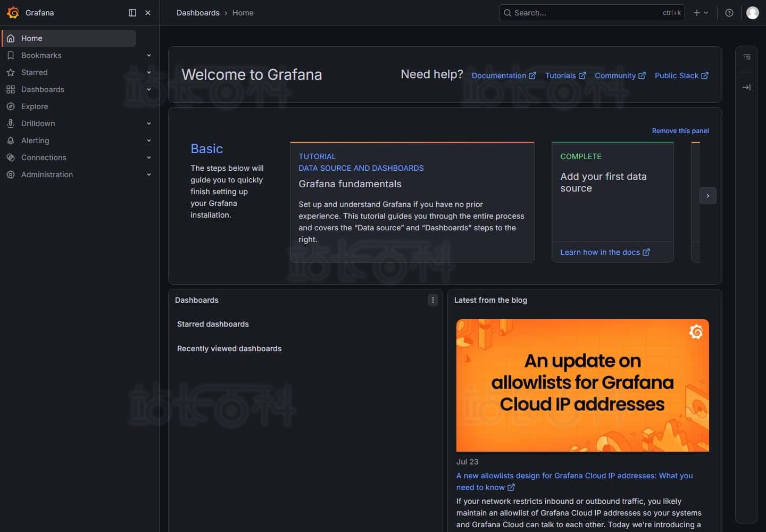Open the plus New menu dropdown
The image size is (766, 532).
click(x=701, y=13)
